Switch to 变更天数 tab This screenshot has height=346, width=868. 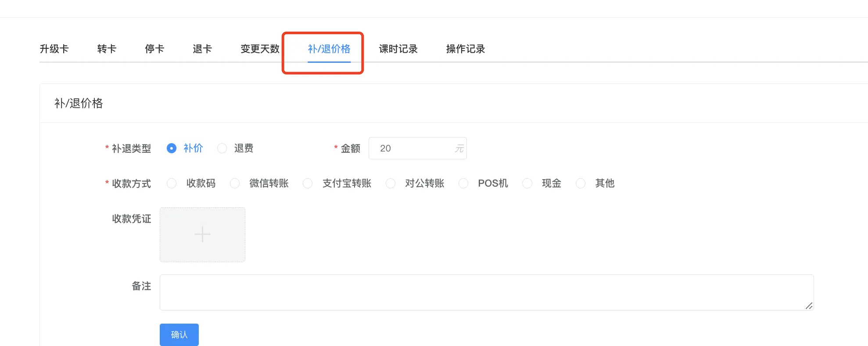coord(260,49)
